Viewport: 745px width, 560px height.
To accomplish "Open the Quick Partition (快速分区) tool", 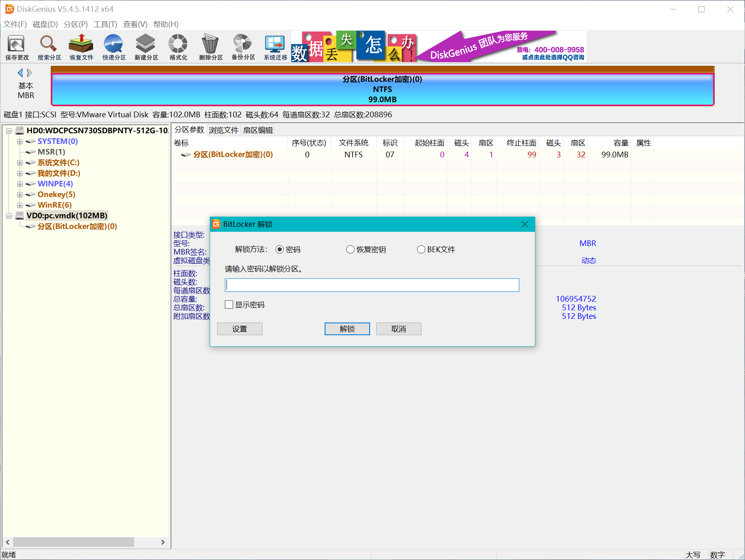I will (x=114, y=47).
